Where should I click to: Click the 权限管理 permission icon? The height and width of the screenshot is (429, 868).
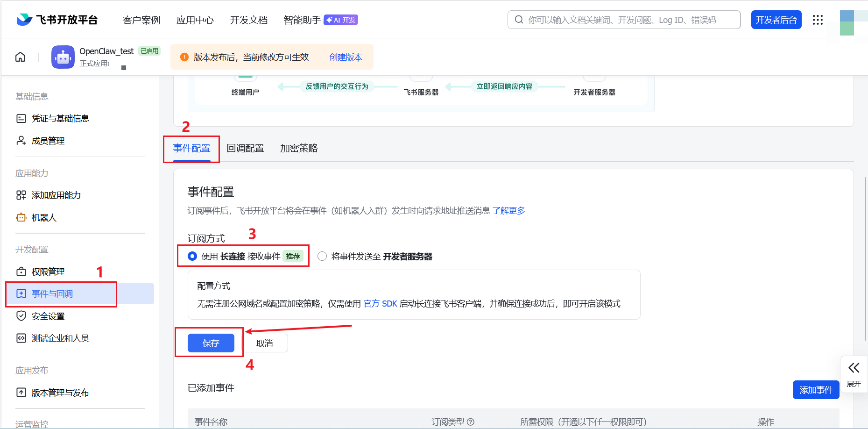click(21, 271)
